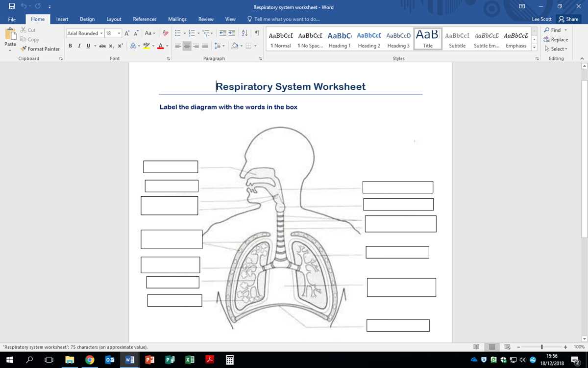Click the Undo arrow in the quick access toolbar
This screenshot has height=368, width=588.
coord(24,6)
